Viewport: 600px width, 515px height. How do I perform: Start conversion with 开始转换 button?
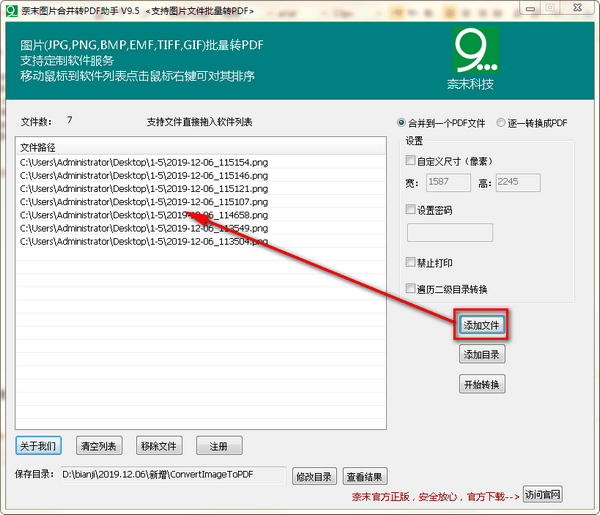(x=482, y=385)
